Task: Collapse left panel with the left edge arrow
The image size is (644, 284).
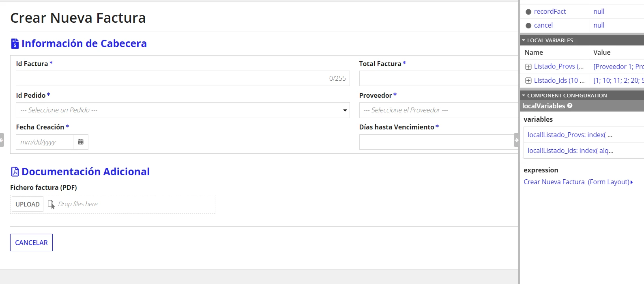Action: point(2,140)
